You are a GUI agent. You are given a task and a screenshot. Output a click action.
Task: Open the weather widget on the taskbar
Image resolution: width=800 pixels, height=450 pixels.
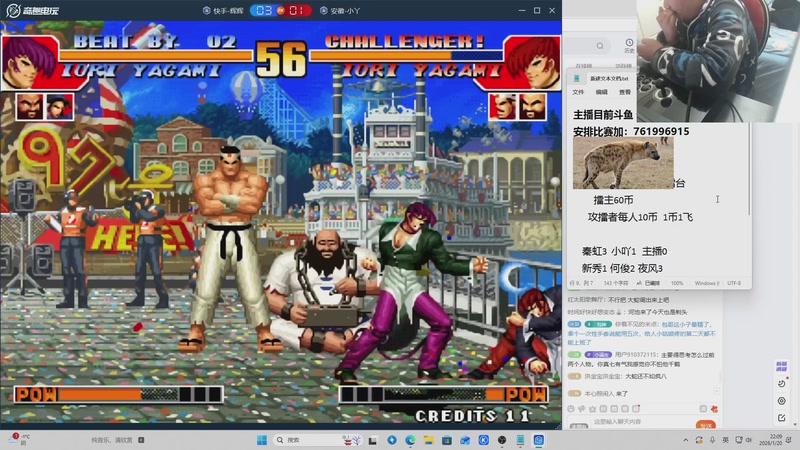click(x=18, y=439)
